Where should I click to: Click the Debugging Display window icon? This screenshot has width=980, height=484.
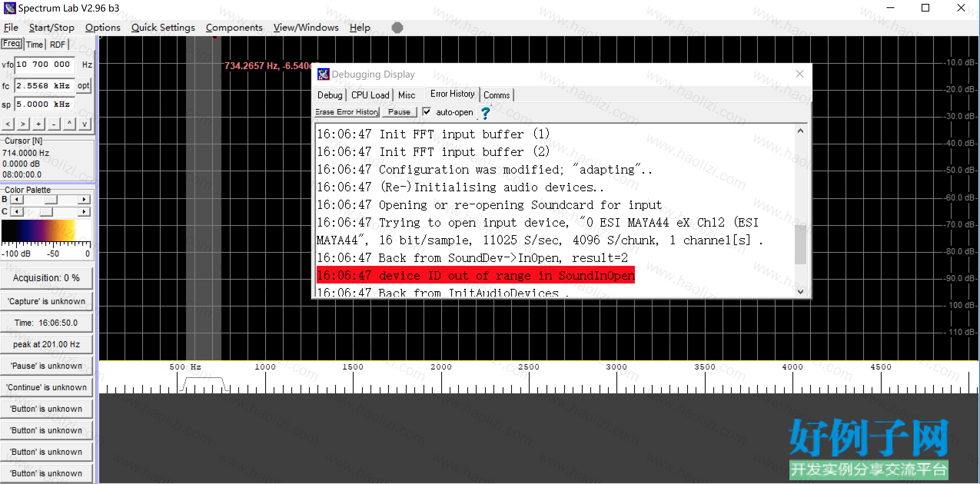pos(323,74)
